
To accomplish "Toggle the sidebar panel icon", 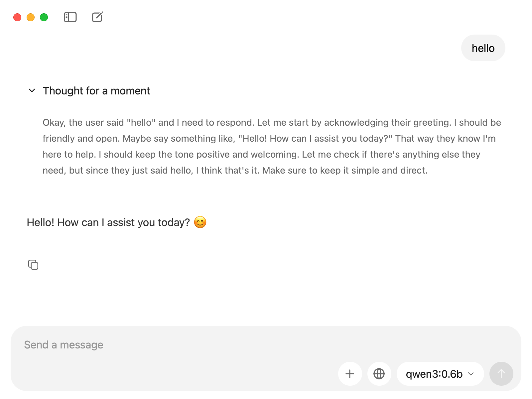I will coord(70,17).
